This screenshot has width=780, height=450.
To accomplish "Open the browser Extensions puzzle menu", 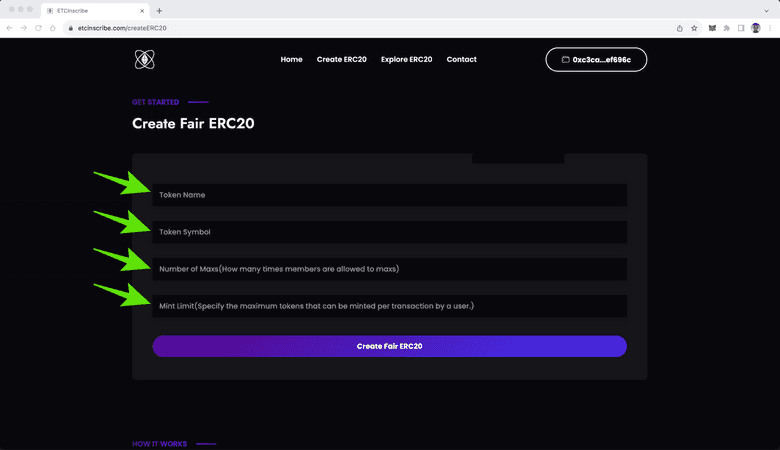I will [x=726, y=28].
